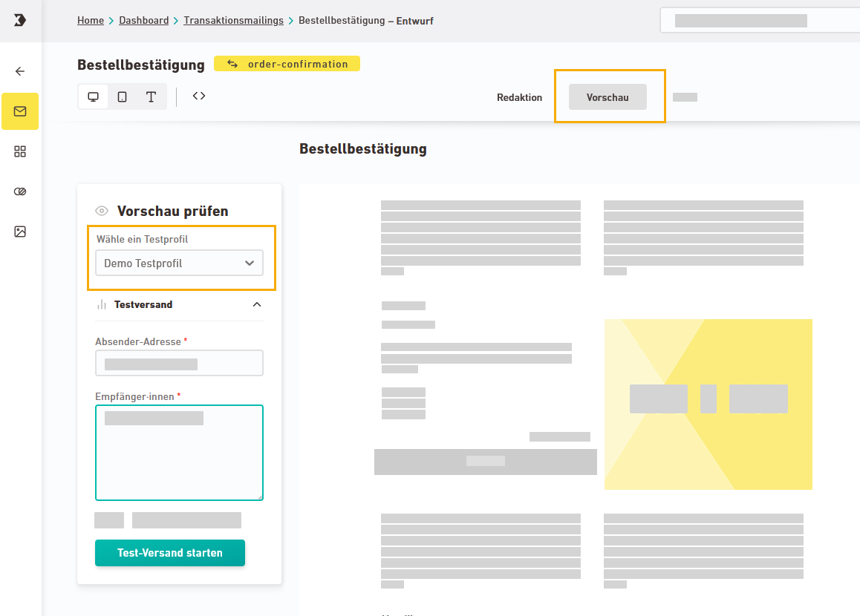Go to Transaktionsmailings breadcrumb link
The image size is (860, 616).
(x=233, y=21)
